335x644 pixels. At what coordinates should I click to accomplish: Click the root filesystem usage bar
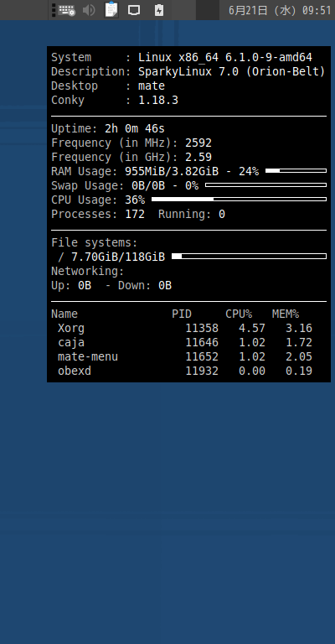point(249,257)
